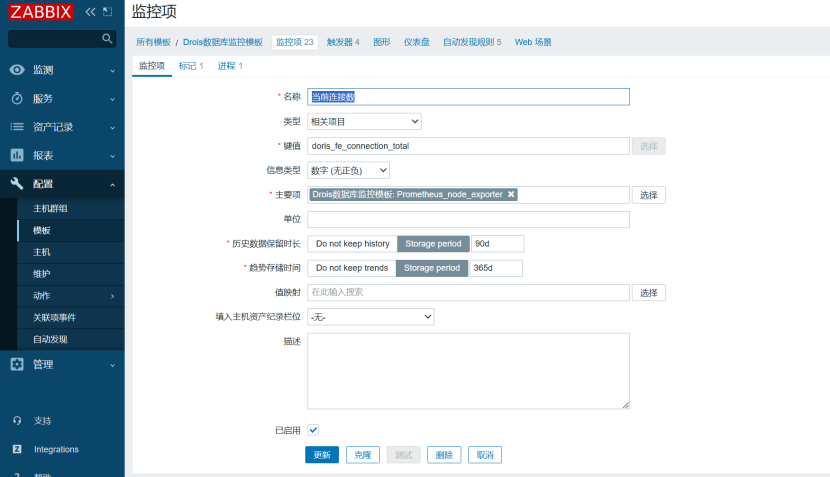Click the 管理 gear icon
This screenshot has width=830, height=477.
click(x=17, y=364)
